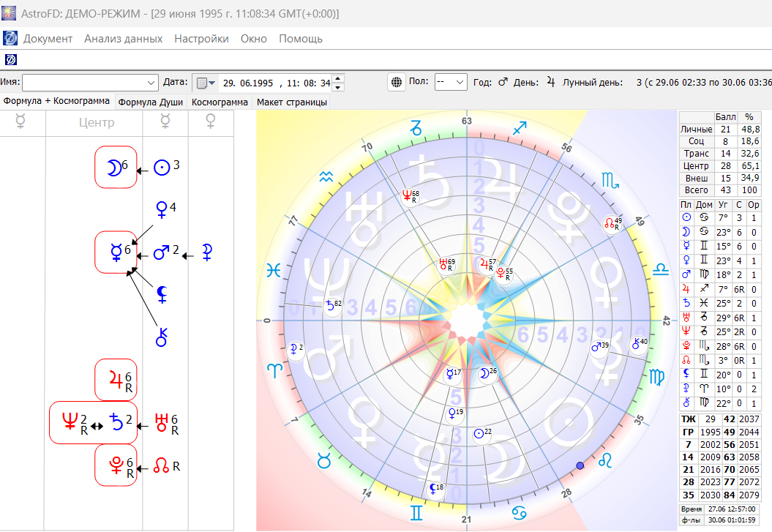Click Saturn marker 82 on chart

tap(331, 306)
